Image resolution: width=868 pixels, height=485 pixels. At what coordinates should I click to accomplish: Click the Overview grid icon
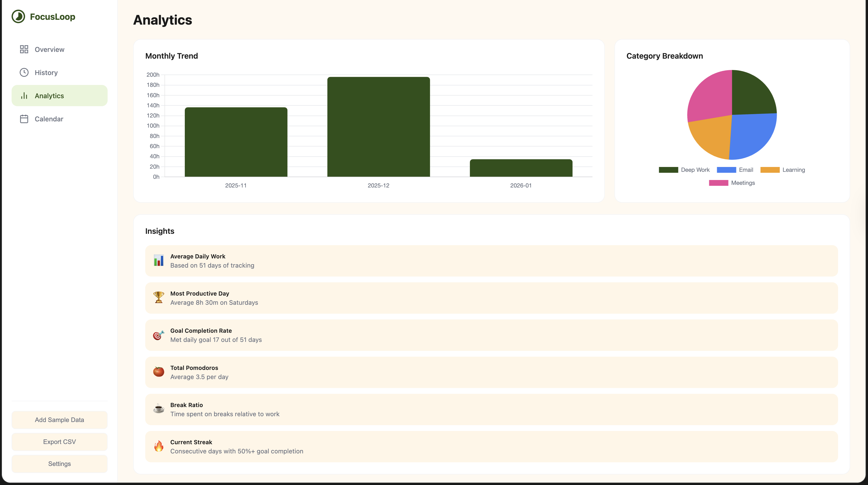24,49
